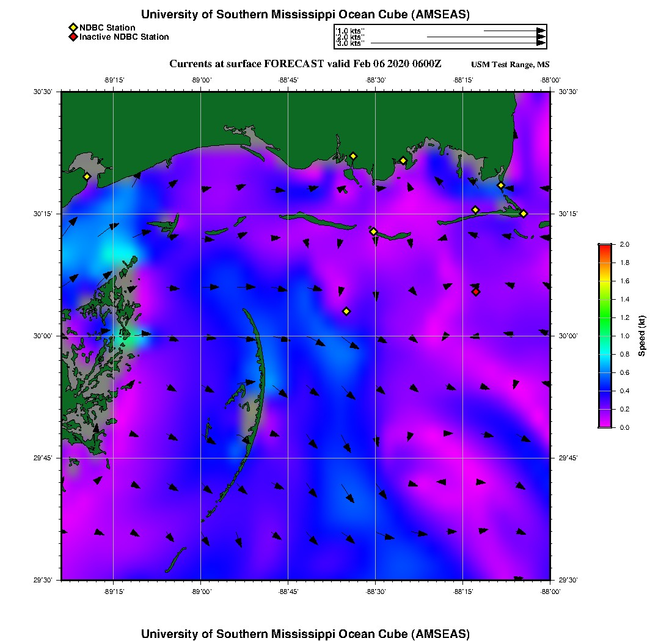Click the red inactive station marker on the map

476,292
